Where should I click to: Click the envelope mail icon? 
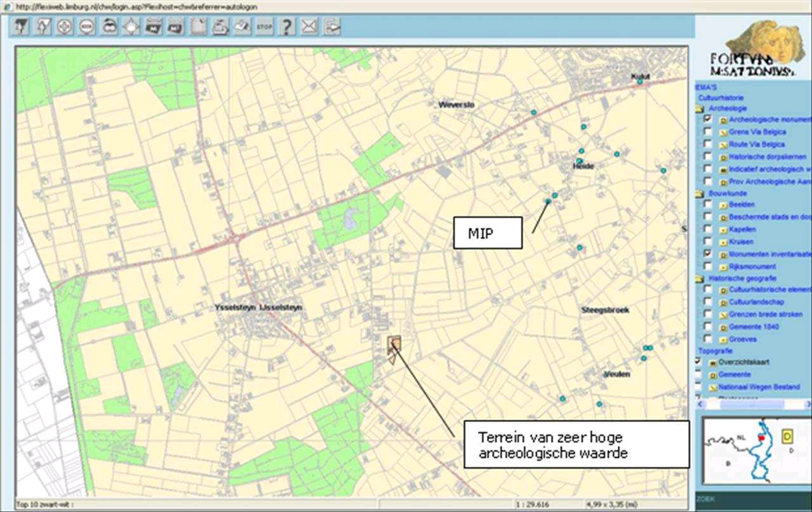point(309,27)
